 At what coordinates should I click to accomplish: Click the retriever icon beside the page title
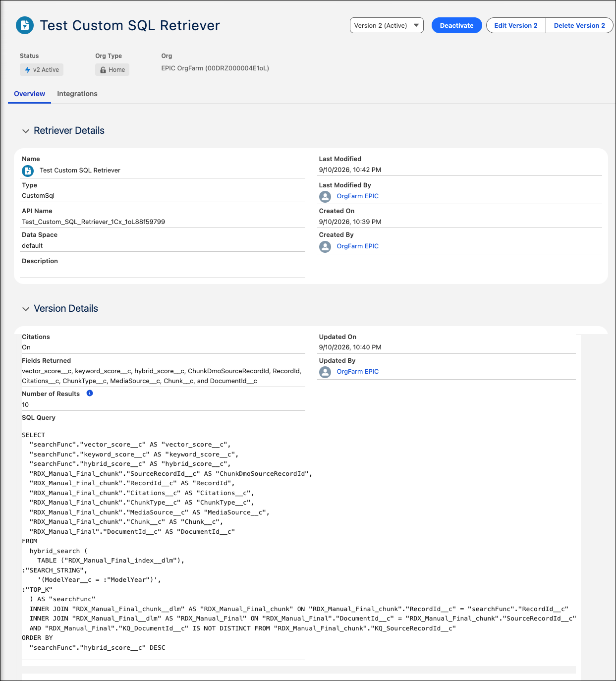pyautogui.click(x=25, y=25)
